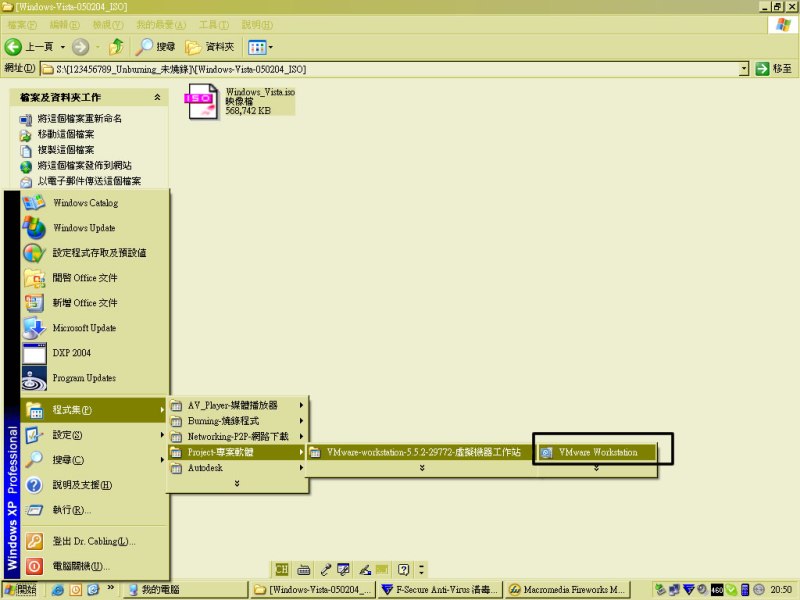Show more programs via chevron under Autodesk
This screenshot has height=600, width=800.
point(237,483)
